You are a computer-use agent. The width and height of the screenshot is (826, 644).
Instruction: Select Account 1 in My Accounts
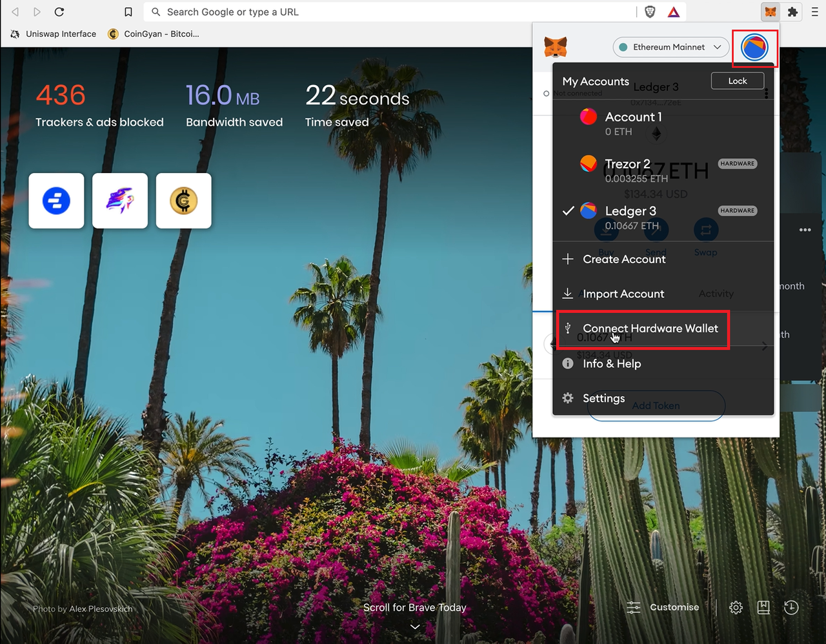(663, 123)
